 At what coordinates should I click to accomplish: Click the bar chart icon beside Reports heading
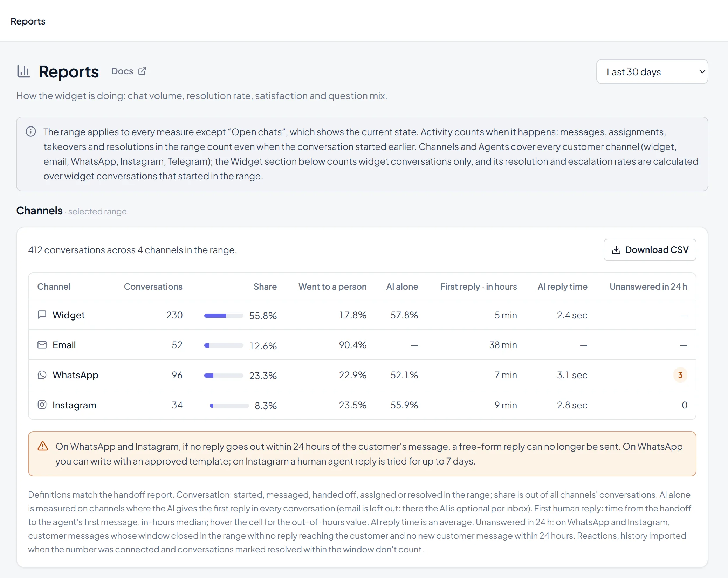point(23,71)
